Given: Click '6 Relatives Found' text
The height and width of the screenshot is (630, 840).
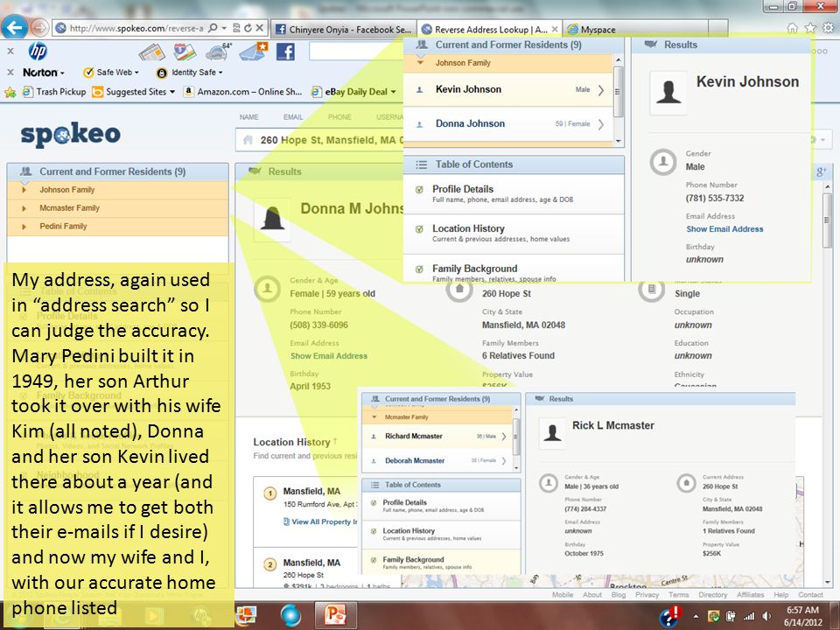Looking at the screenshot, I should coord(518,356).
